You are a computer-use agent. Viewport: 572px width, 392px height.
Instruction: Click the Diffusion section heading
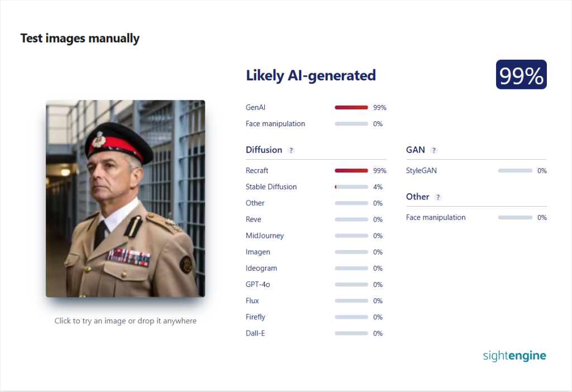click(x=264, y=150)
